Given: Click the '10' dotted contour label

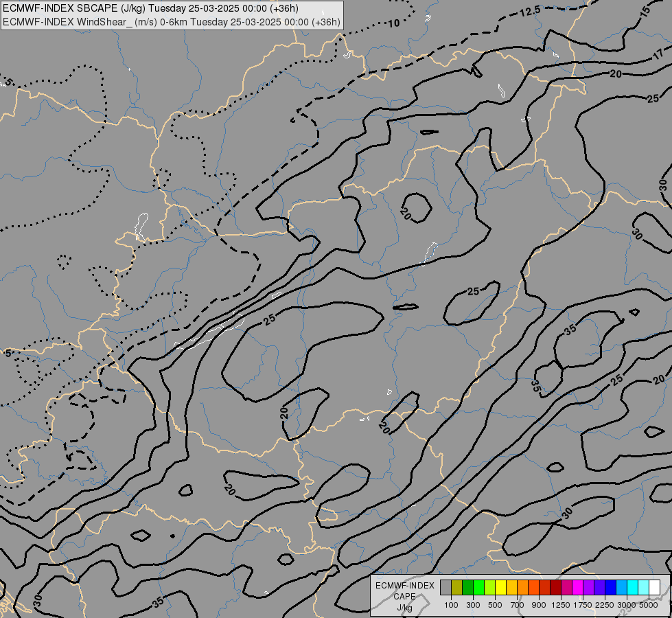Looking at the screenshot, I should coord(393,23).
